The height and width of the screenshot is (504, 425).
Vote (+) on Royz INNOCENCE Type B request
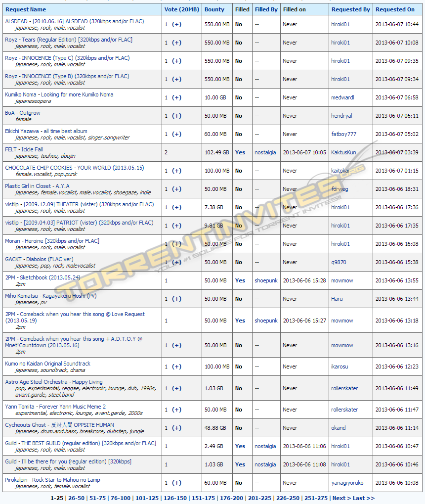tap(177, 80)
